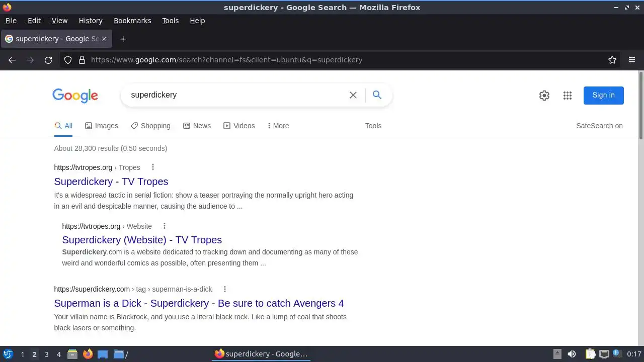Switch to the News results tab
Screen dimensions: 644x362
coord(197,126)
